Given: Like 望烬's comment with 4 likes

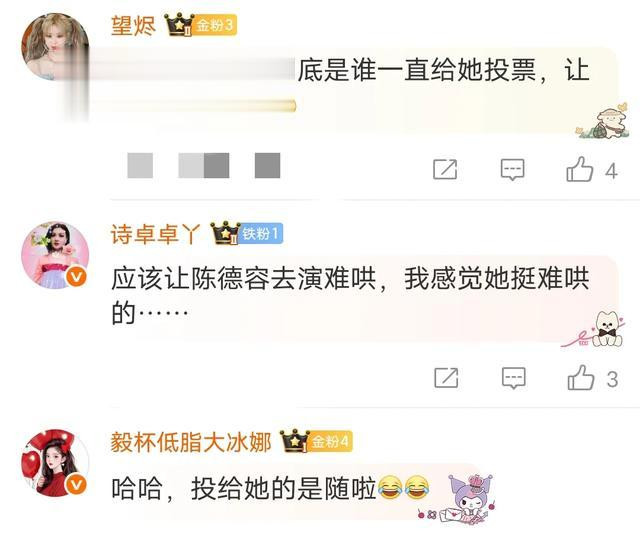Looking at the screenshot, I should click(580, 169).
